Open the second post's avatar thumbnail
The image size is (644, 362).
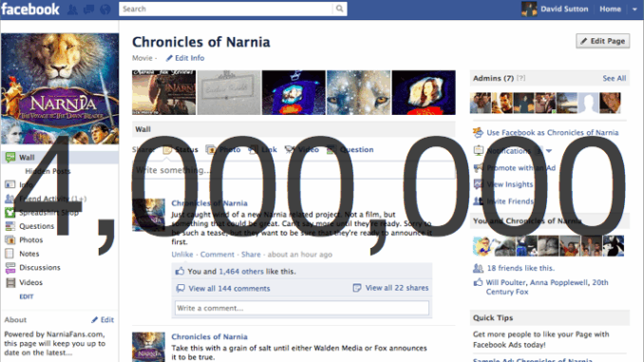click(x=149, y=347)
